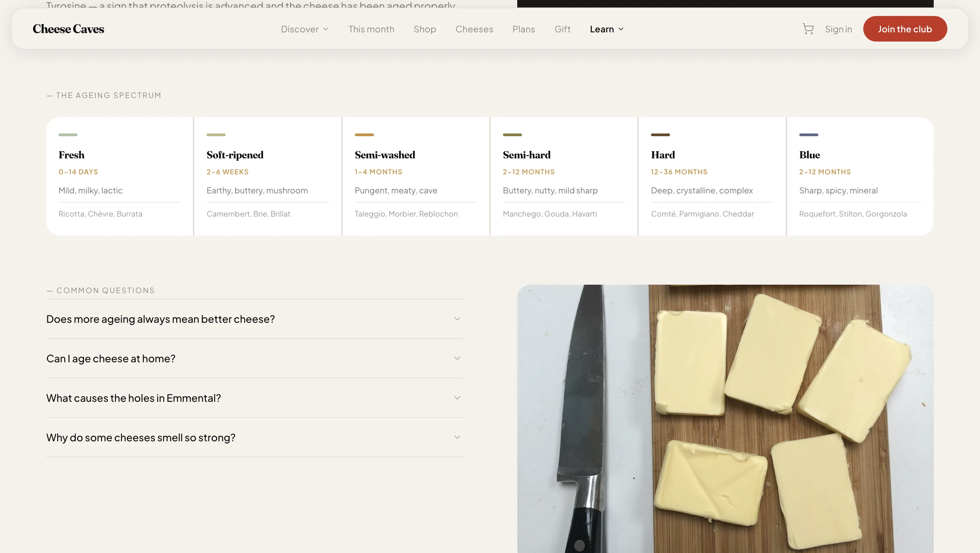Open the shopping cart
The image size is (980, 553).
[x=808, y=29]
